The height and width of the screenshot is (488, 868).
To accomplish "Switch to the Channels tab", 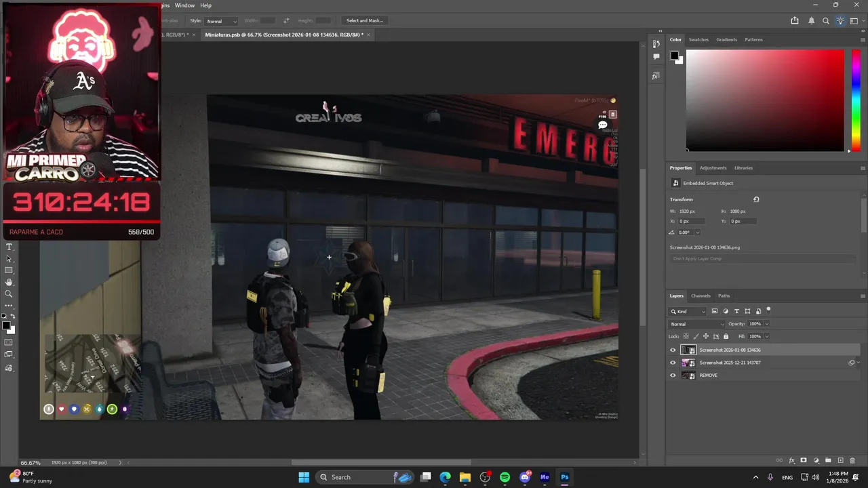I will point(701,296).
